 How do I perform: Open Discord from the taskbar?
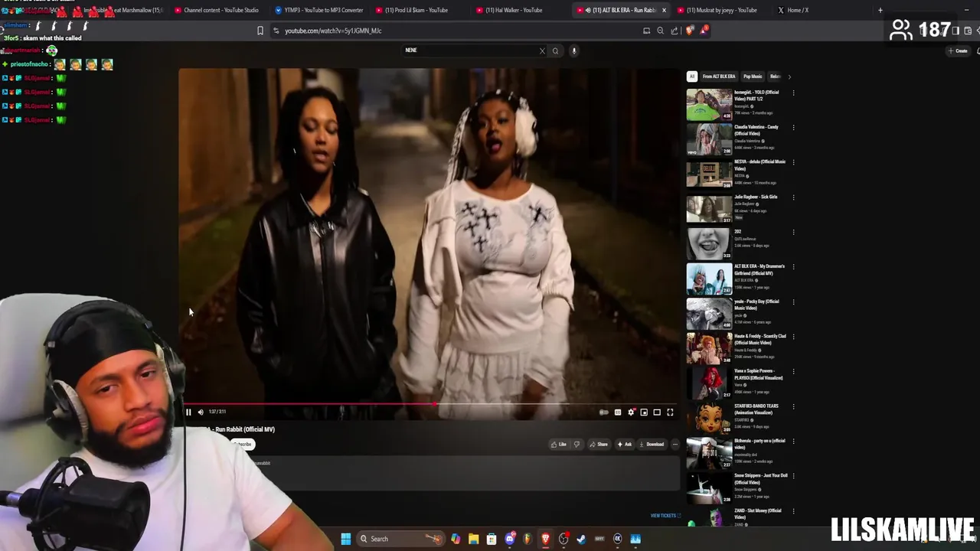[510, 539]
